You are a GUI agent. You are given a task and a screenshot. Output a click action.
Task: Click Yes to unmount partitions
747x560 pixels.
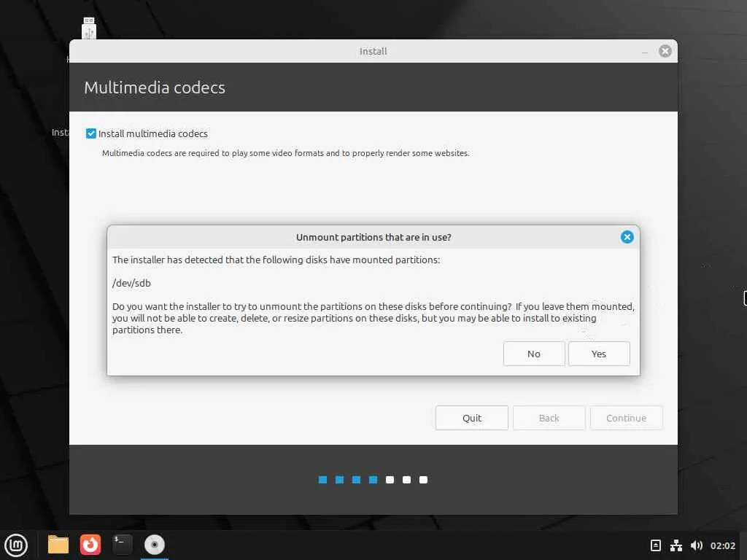[599, 354]
